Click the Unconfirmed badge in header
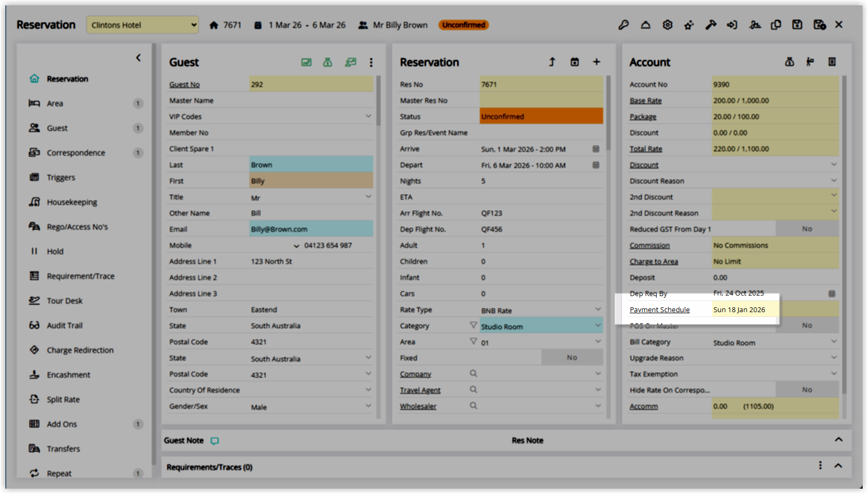This screenshot has height=494, width=868. coord(464,25)
